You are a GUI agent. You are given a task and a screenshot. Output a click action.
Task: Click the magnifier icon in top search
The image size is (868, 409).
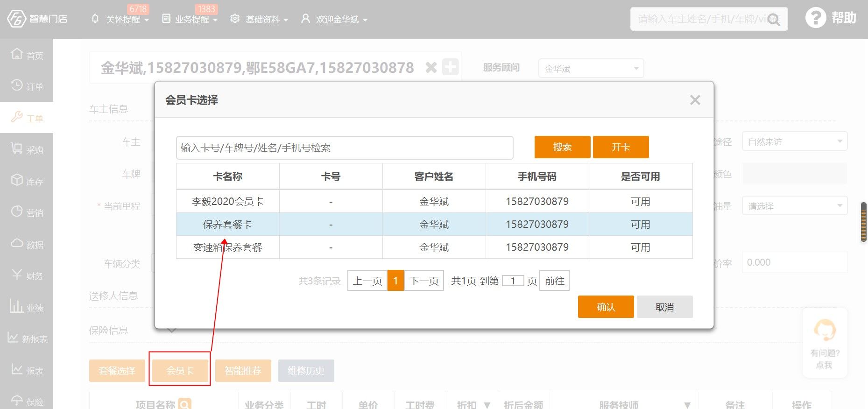pyautogui.click(x=774, y=20)
